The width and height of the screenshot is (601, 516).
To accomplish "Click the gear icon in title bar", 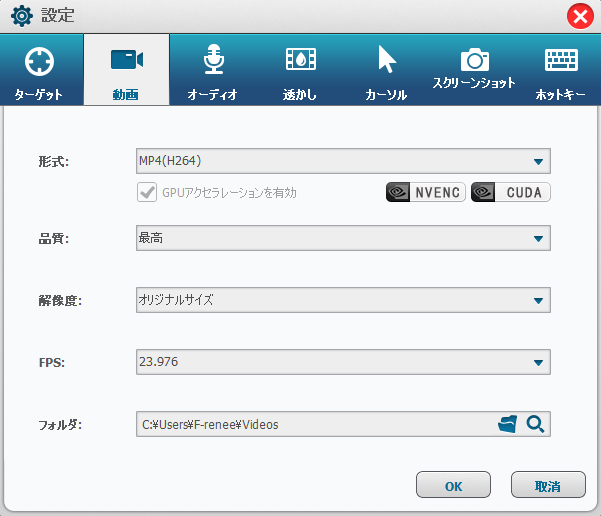I will click(x=21, y=16).
